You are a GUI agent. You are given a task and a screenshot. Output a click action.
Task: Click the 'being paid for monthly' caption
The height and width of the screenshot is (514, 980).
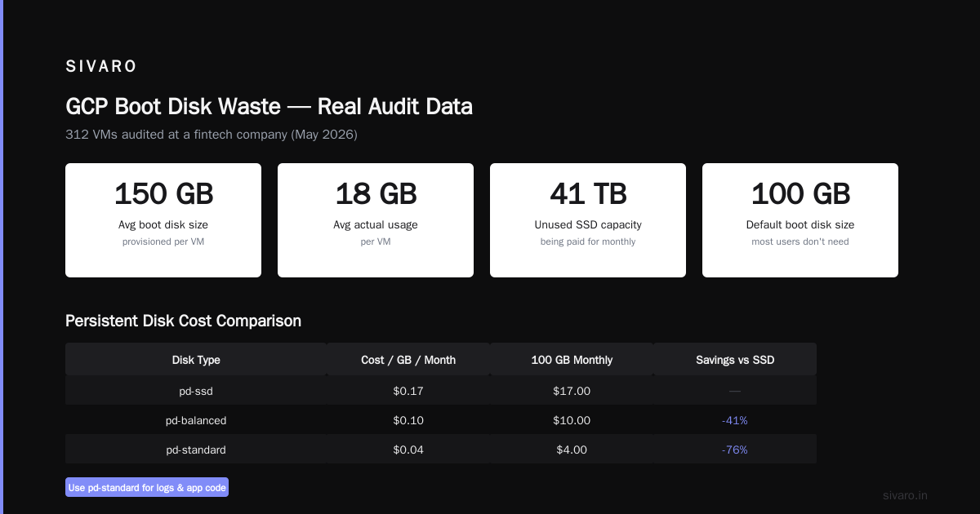tap(588, 241)
